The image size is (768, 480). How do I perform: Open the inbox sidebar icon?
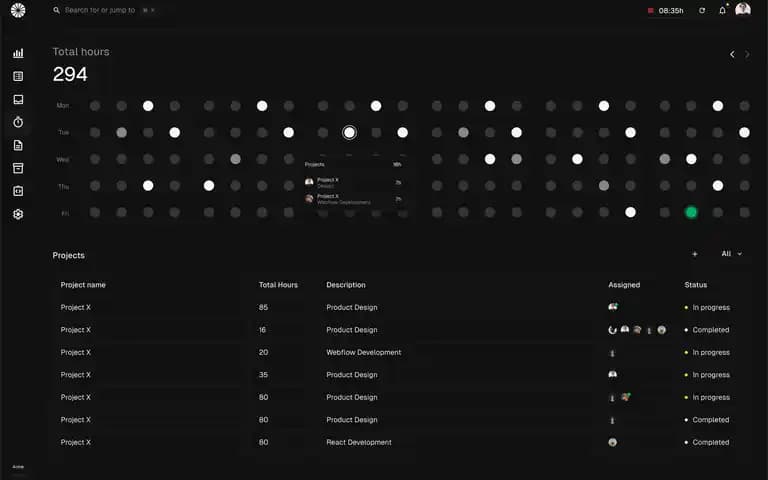pyautogui.click(x=18, y=99)
